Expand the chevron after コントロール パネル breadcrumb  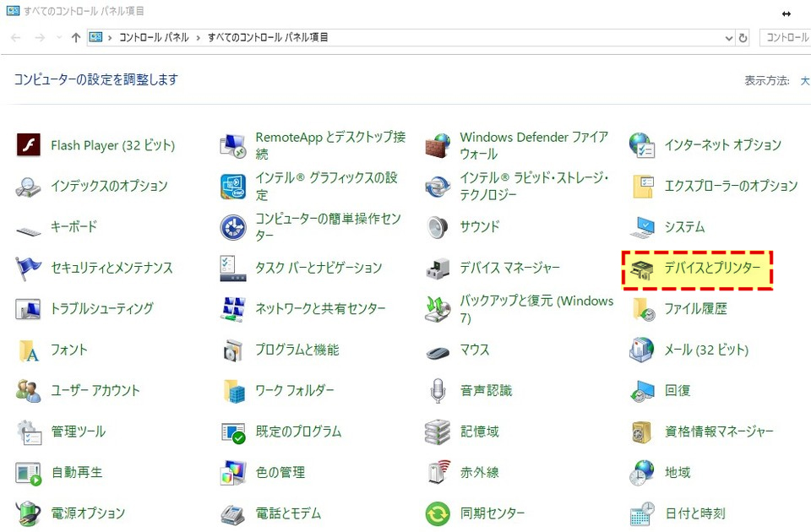pyautogui.click(x=198, y=38)
